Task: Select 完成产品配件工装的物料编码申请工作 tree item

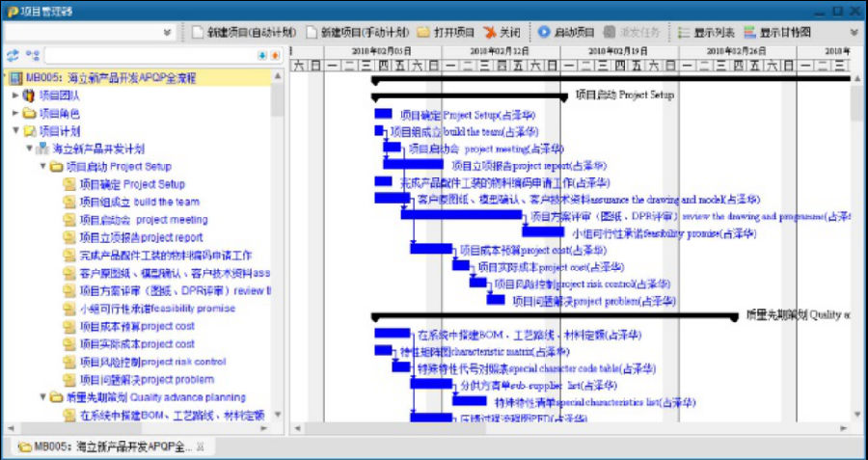Action: coord(166,256)
